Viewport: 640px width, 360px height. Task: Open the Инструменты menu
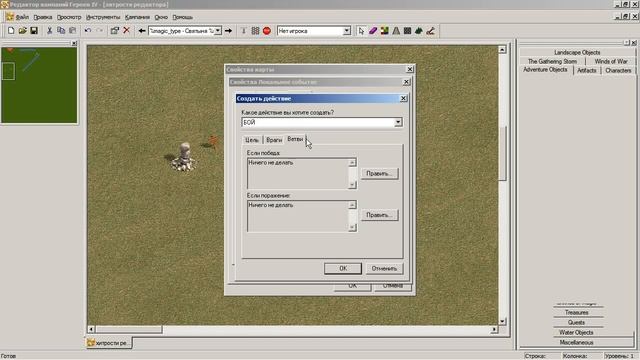pyautogui.click(x=103, y=17)
